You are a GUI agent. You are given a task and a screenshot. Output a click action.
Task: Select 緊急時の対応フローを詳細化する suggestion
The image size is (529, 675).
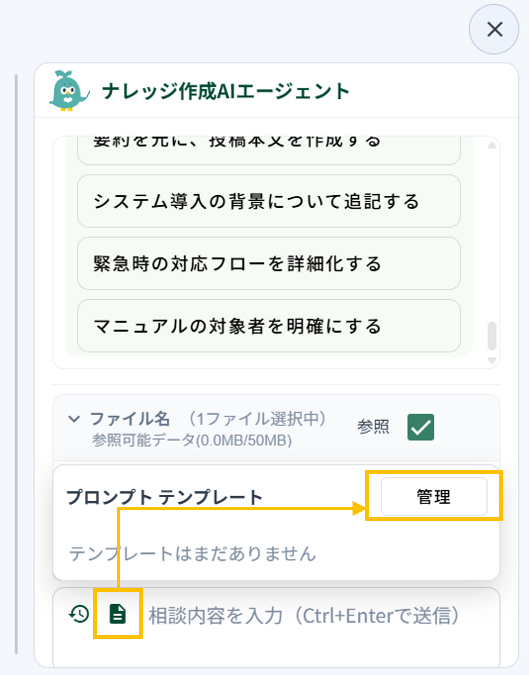click(x=269, y=263)
